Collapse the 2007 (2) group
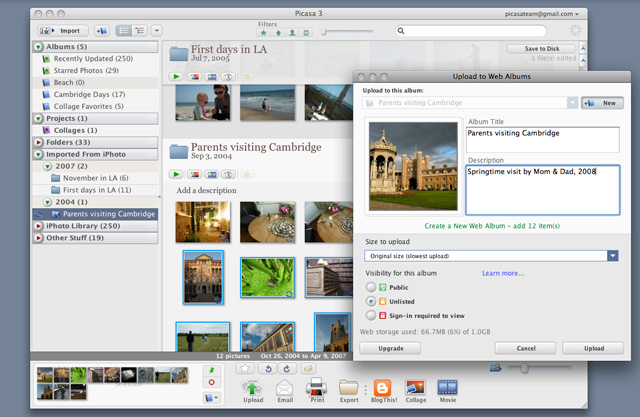The image size is (640, 417). pyautogui.click(x=48, y=166)
